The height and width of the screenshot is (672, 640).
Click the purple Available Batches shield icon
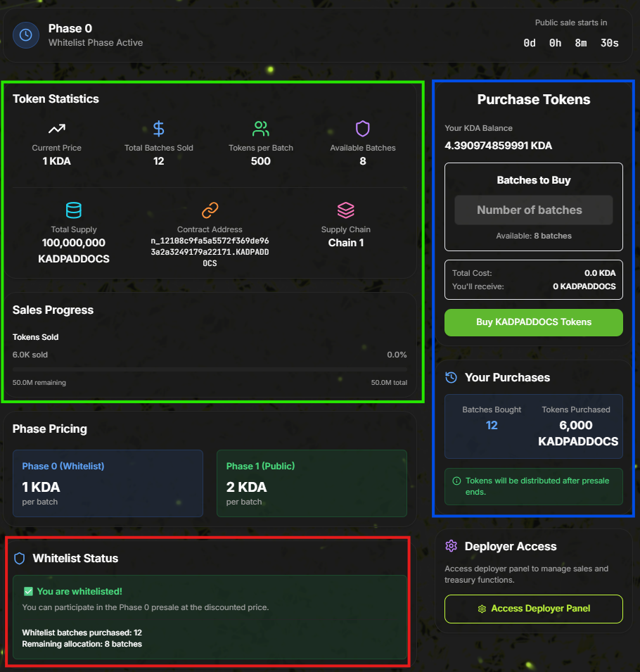(x=362, y=129)
